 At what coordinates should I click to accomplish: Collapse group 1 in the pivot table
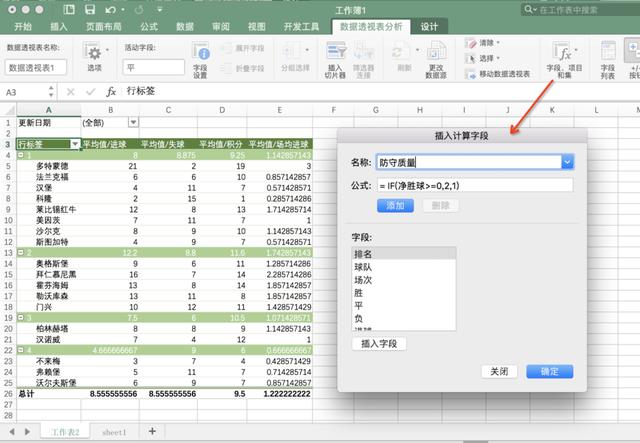[x=20, y=155]
